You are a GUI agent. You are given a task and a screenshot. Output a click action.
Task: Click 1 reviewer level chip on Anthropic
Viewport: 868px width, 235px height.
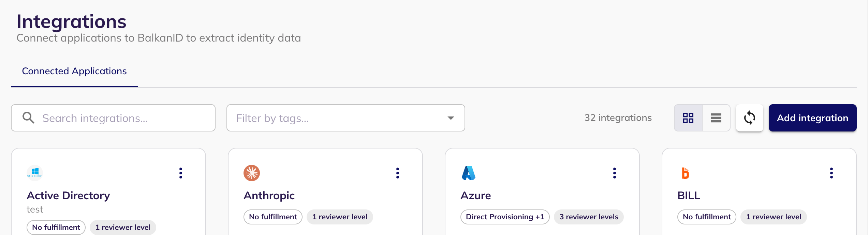point(340,217)
